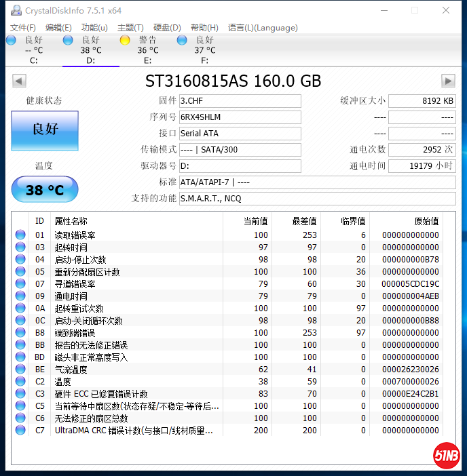Open the 语言(L)(Language) menu

(263, 28)
